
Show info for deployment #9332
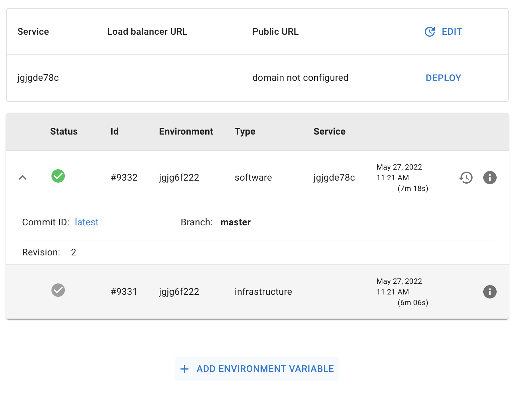[490, 178]
